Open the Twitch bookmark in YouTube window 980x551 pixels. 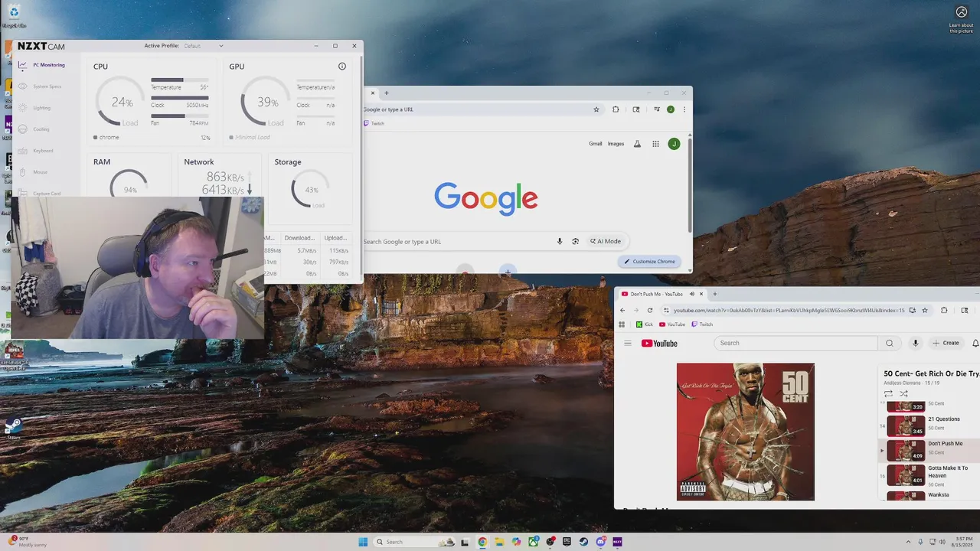702,324
